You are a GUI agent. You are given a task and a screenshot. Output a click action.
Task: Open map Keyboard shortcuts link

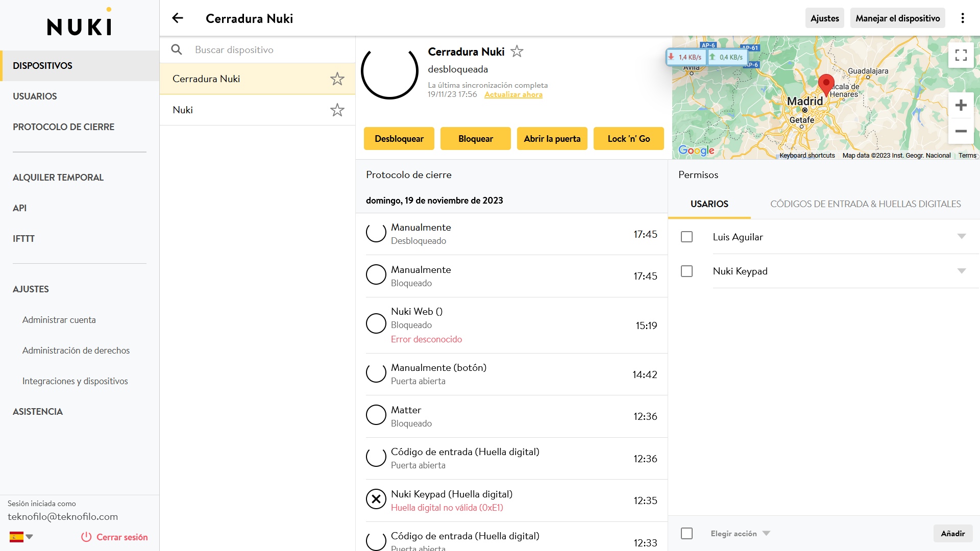807,156
